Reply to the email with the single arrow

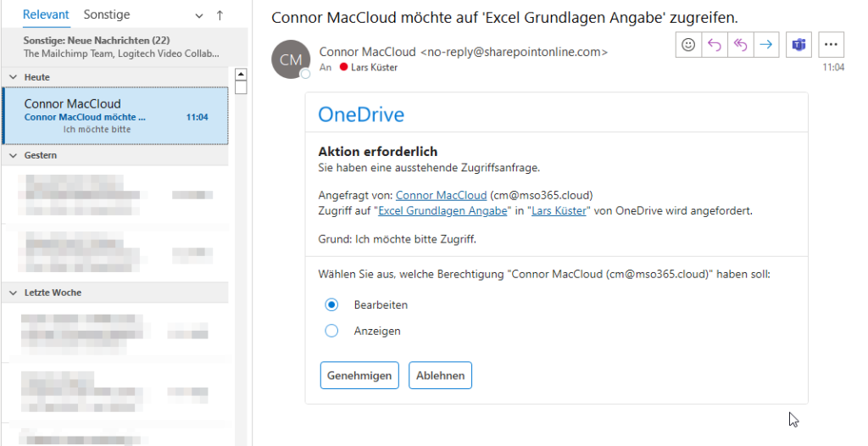point(714,45)
